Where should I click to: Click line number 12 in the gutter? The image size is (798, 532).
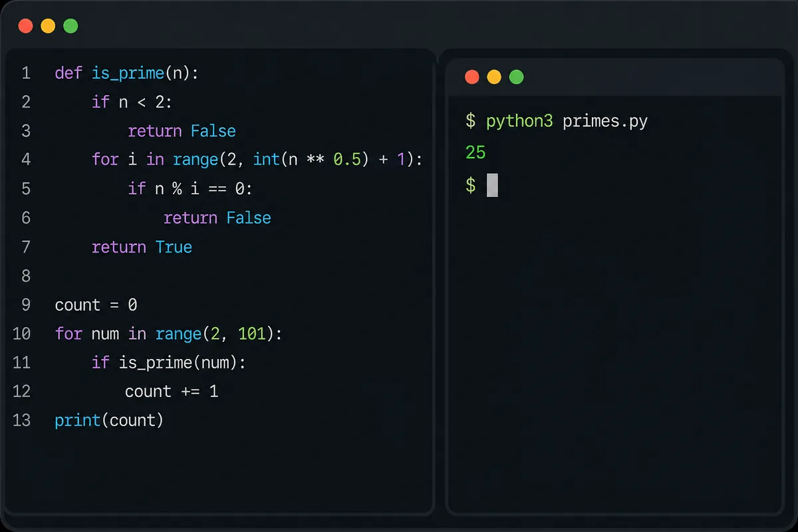coord(22,391)
